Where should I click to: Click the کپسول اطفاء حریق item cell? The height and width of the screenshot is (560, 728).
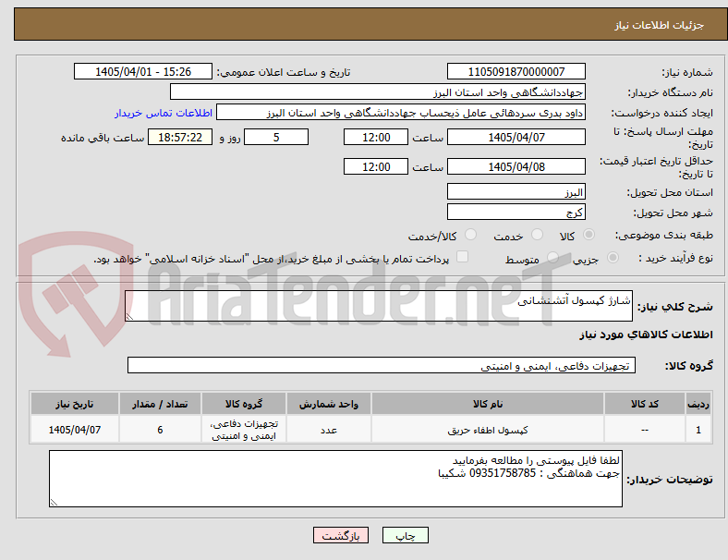pyautogui.click(x=488, y=430)
